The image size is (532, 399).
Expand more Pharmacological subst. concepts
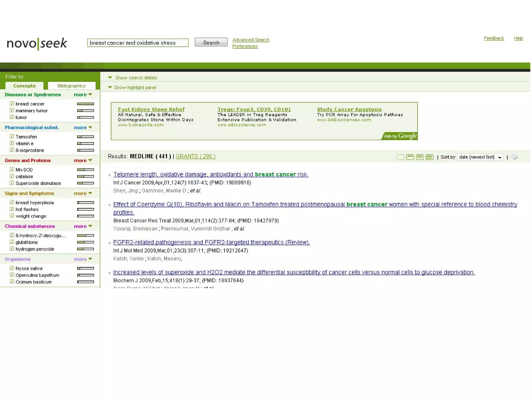pos(83,128)
